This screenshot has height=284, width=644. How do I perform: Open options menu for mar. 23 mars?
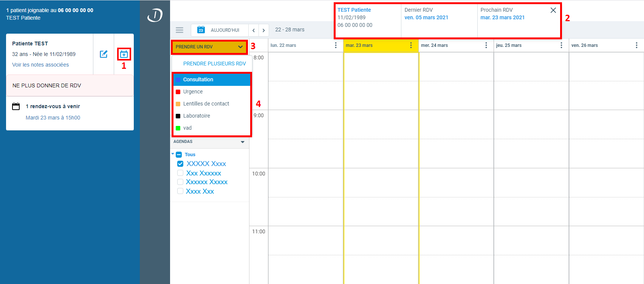click(411, 45)
